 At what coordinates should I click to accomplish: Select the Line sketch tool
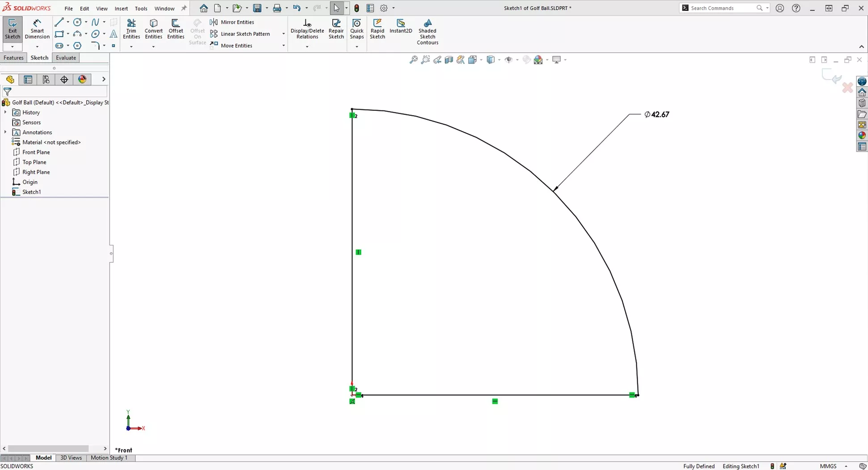pyautogui.click(x=60, y=22)
